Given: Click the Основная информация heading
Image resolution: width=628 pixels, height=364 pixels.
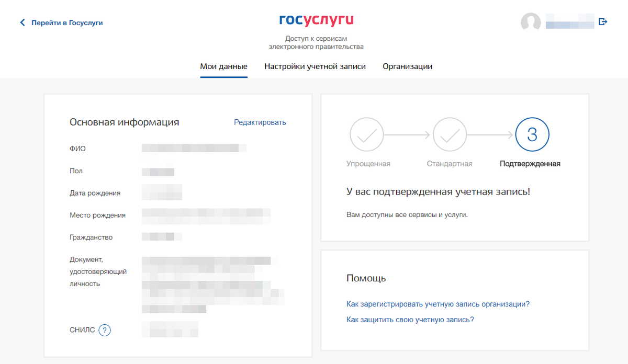Looking at the screenshot, I should [x=125, y=122].
